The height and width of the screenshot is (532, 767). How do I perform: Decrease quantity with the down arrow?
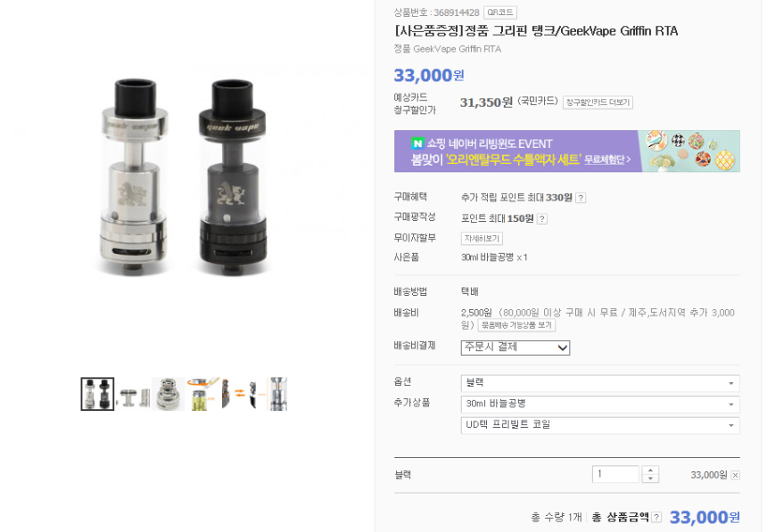pyautogui.click(x=650, y=479)
